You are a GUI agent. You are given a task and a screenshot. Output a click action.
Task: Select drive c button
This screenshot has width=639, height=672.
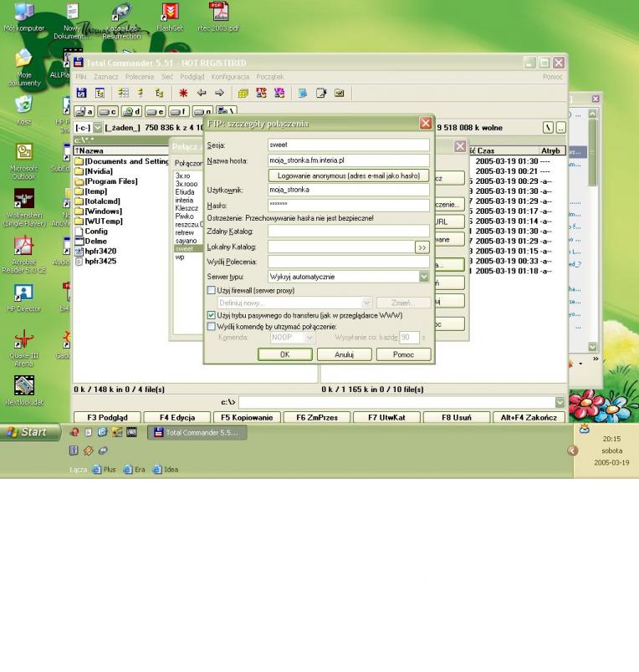click(x=108, y=111)
